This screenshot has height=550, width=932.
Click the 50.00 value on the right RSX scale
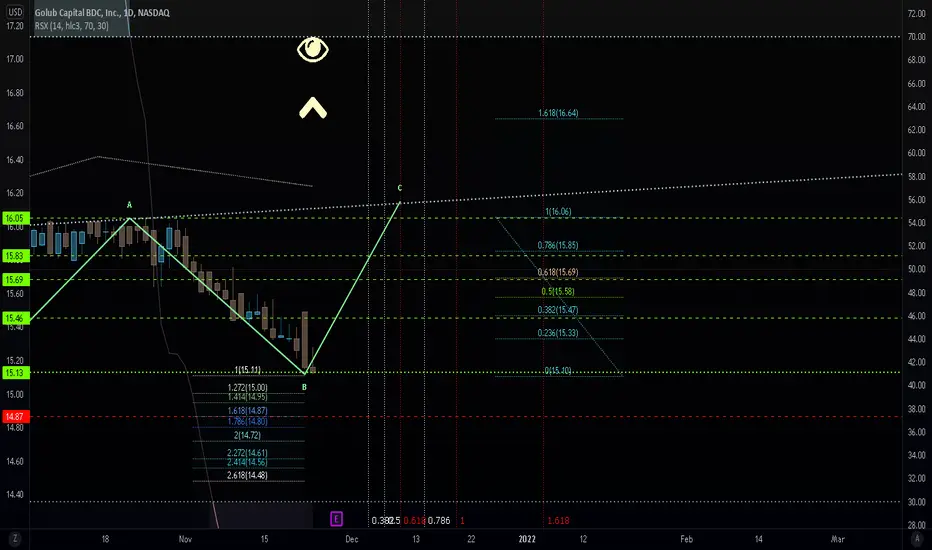917,269
